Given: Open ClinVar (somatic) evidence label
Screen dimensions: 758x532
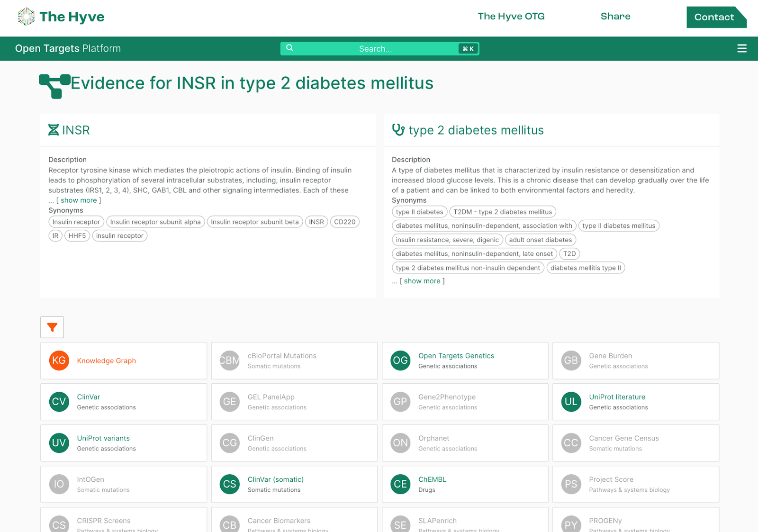Looking at the screenshot, I should tap(276, 479).
